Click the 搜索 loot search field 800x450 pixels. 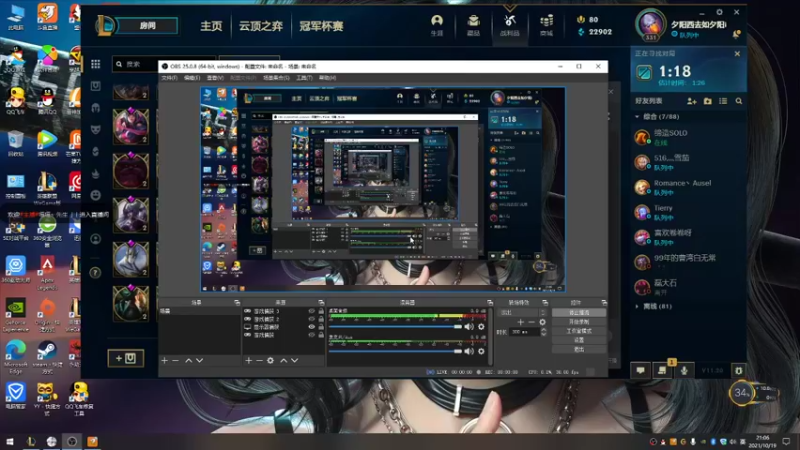pos(163,64)
